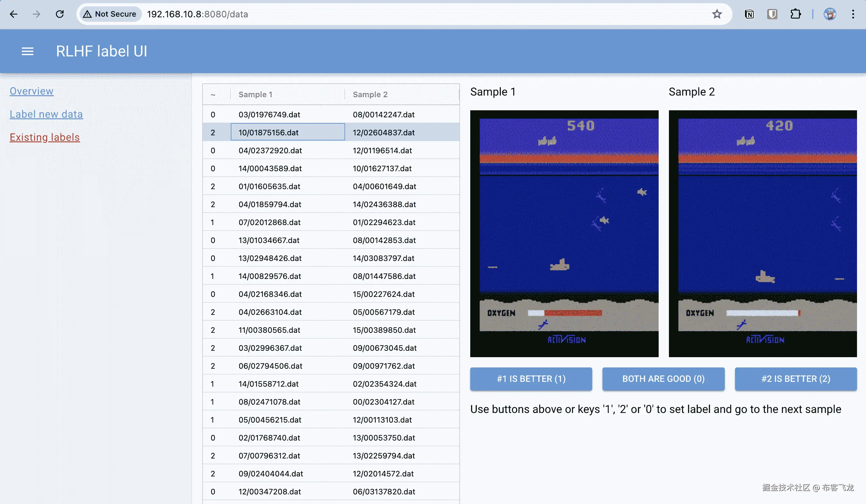
Task: Click the Sample 2 game screenshot
Action: tap(763, 233)
